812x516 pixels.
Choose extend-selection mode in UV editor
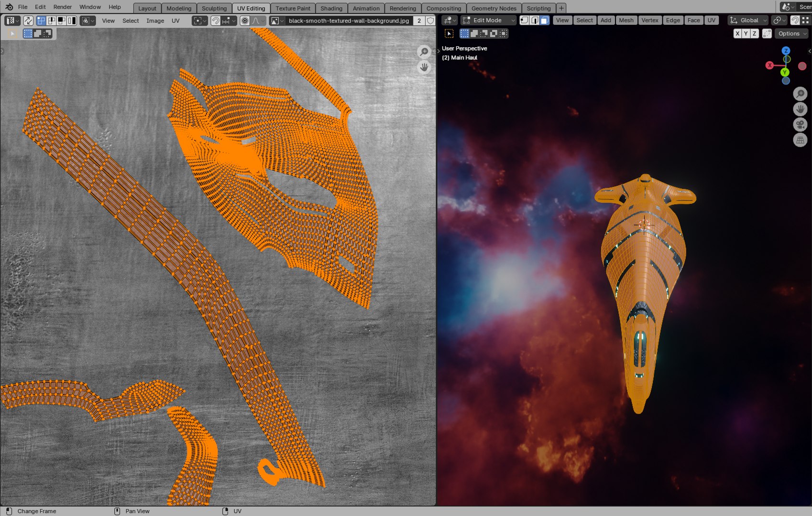[x=37, y=33]
